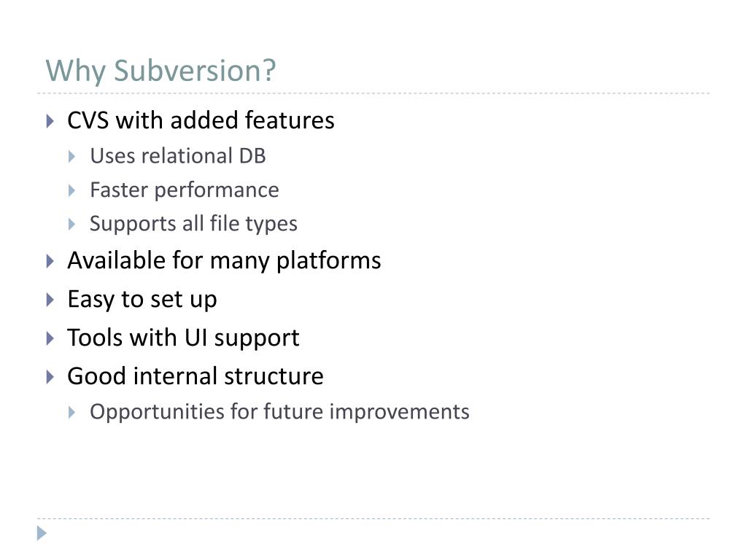Select the text "Good internal structure"
747x560 pixels.
tap(196, 376)
